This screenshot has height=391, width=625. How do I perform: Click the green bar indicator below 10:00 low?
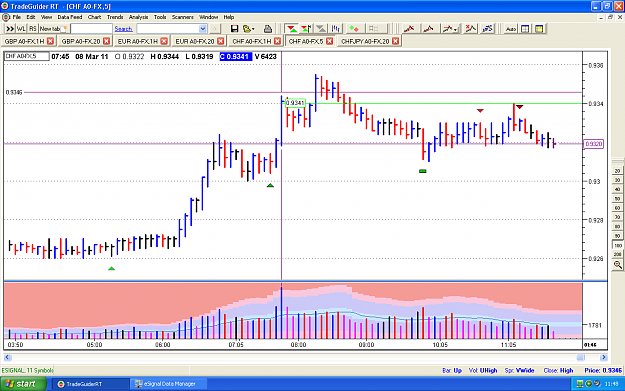click(423, 171)
